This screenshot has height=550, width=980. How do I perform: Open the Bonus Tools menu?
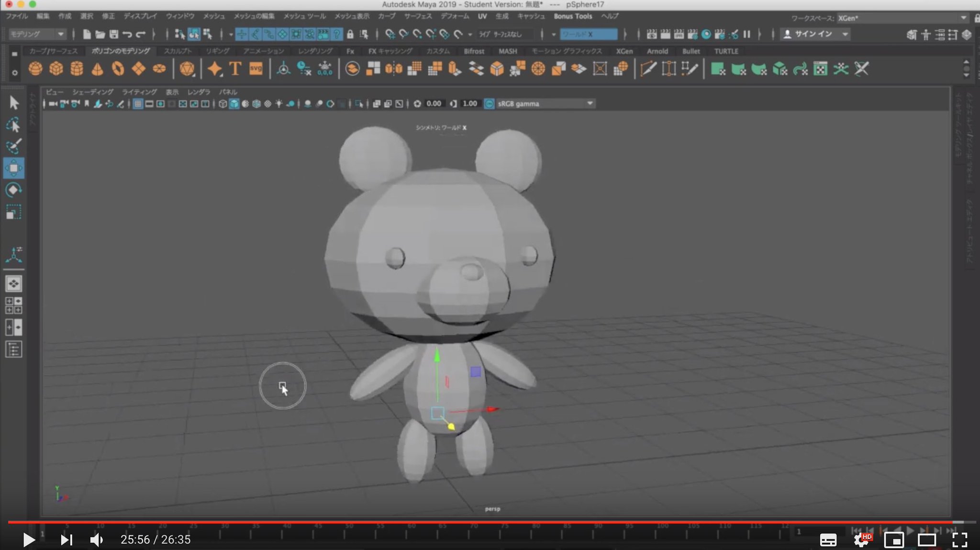[573, 16]
